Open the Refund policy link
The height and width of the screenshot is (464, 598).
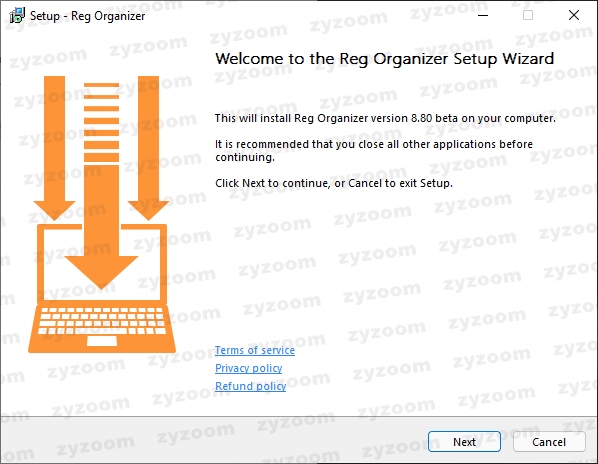tap(251, 386)
